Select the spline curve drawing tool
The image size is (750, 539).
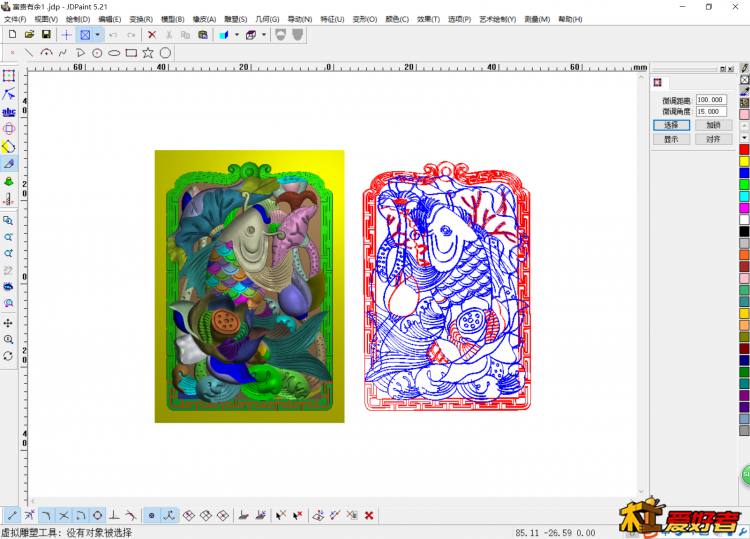63,53
